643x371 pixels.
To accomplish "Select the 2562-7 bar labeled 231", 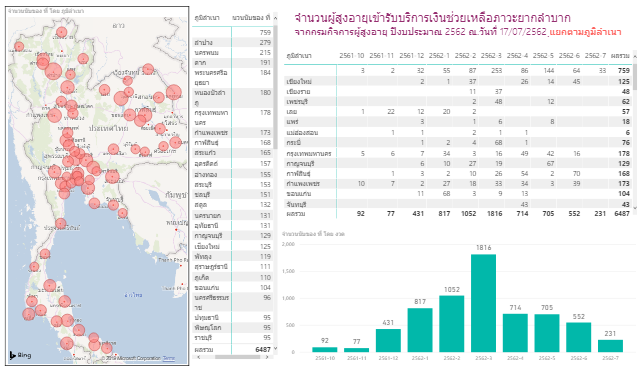I will (x=610, y=346).
